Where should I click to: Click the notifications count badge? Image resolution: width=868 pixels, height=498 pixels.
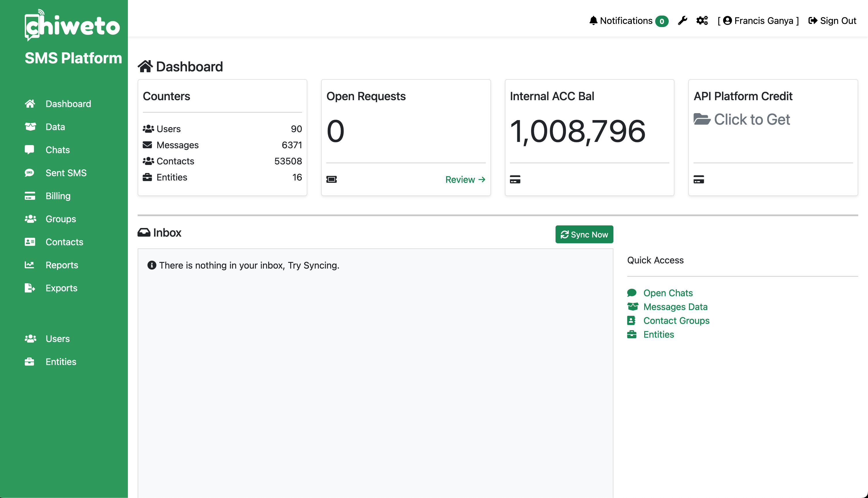point(662,21)
